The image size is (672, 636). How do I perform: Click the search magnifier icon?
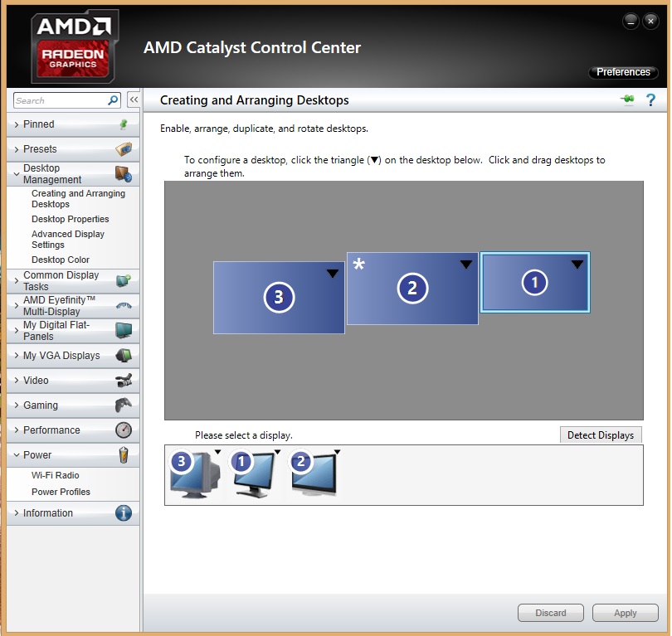pyautogui.click(x=113, y=100)
